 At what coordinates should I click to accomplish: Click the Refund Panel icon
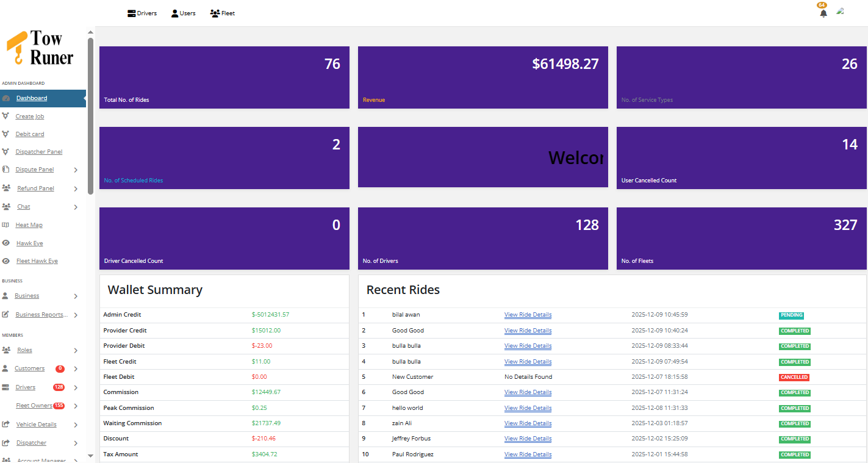[x=8, y=188]
